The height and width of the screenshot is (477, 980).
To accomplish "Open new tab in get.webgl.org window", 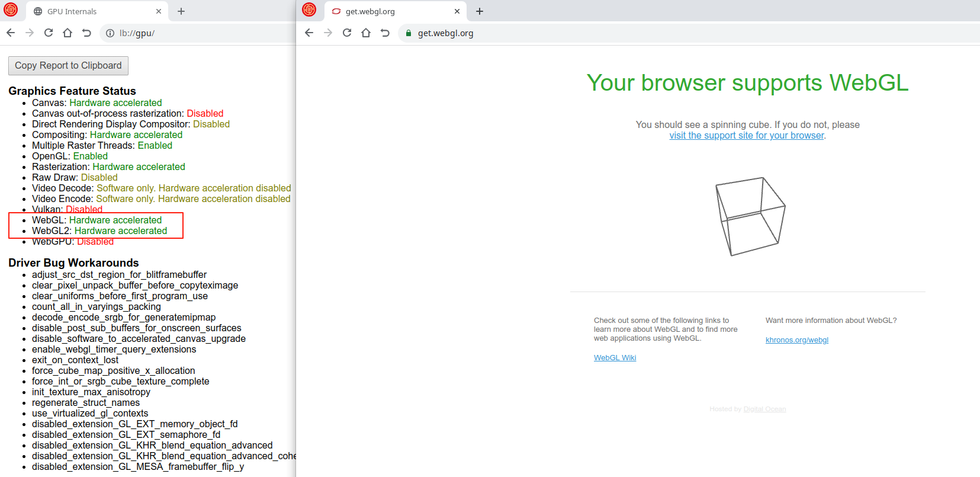I will coord(480,11).
